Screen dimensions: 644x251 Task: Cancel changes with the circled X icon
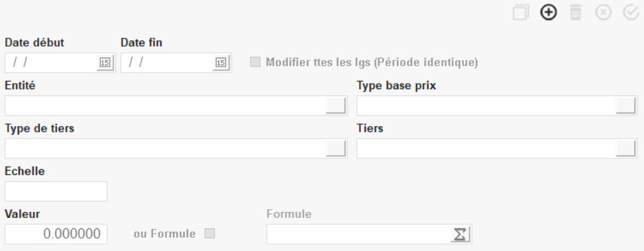click(603, 12)
